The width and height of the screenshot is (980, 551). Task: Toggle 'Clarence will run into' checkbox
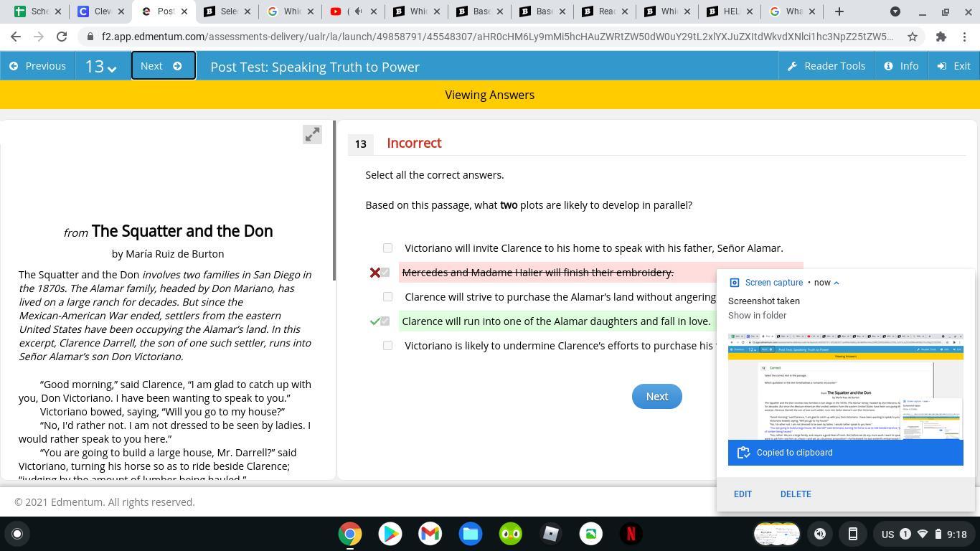[x=385, y=321]
